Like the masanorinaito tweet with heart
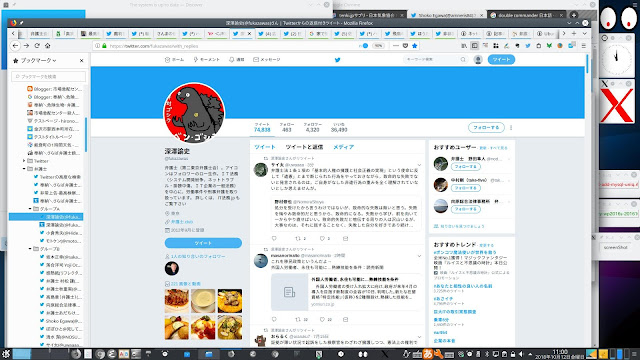 tap(322, 319)
